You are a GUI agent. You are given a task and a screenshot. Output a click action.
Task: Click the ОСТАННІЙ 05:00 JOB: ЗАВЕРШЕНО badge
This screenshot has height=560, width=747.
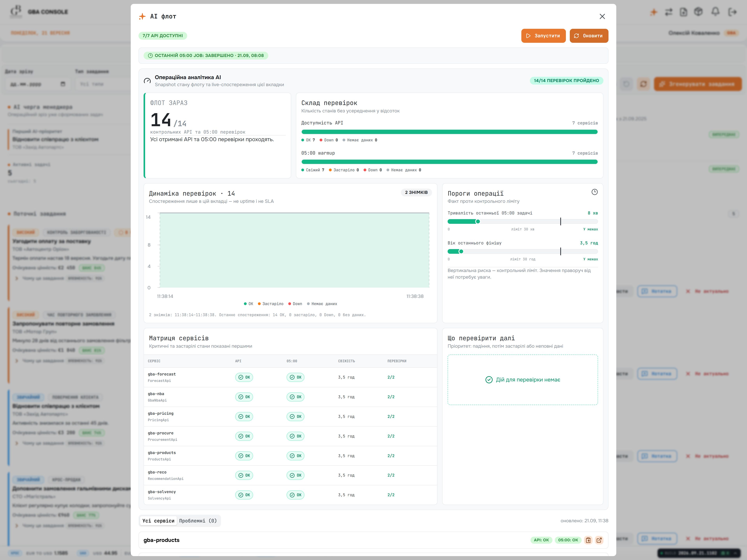tap(206, 55)
